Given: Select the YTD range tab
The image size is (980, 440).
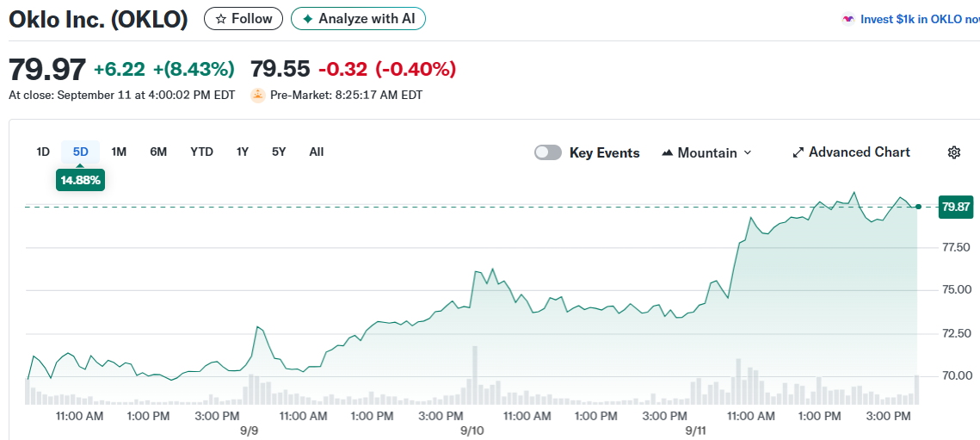Looking at the screenshot, I should tap(202, 152).
